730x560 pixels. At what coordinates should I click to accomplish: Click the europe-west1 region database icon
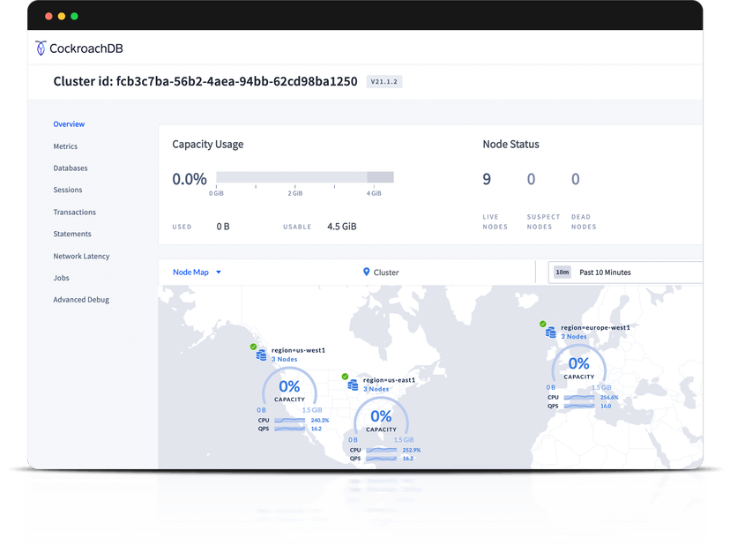(x=549, y=332)
